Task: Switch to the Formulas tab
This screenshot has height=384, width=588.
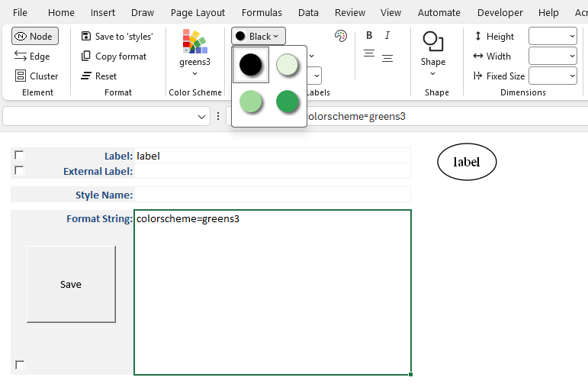Action: [x=262, y=13]
